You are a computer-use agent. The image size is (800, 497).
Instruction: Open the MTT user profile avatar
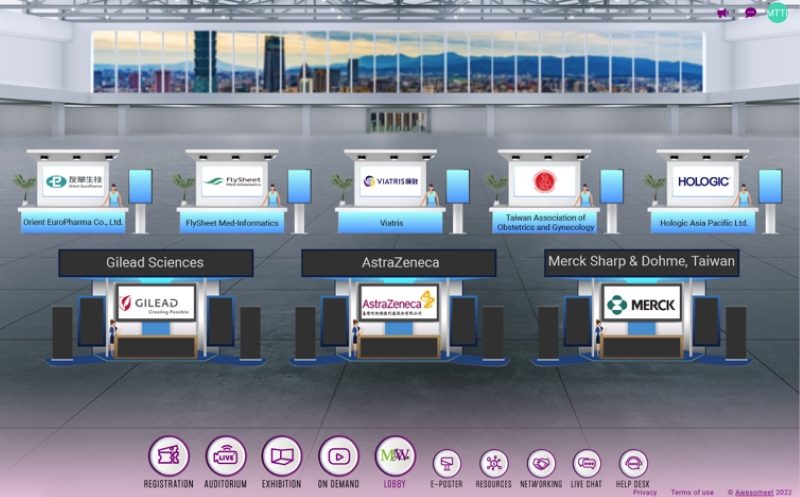click(777, 13)
